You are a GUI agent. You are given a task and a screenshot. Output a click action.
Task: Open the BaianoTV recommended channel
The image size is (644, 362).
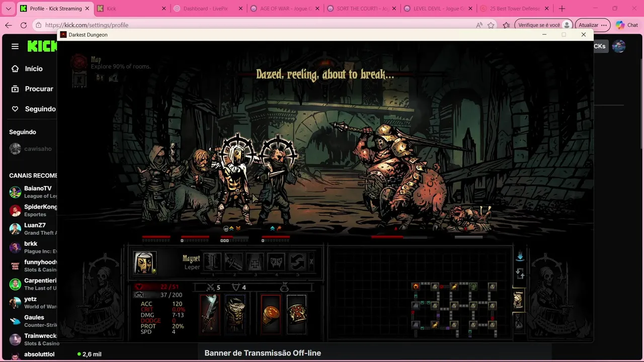pyautogui.click(x=32, y=192)
